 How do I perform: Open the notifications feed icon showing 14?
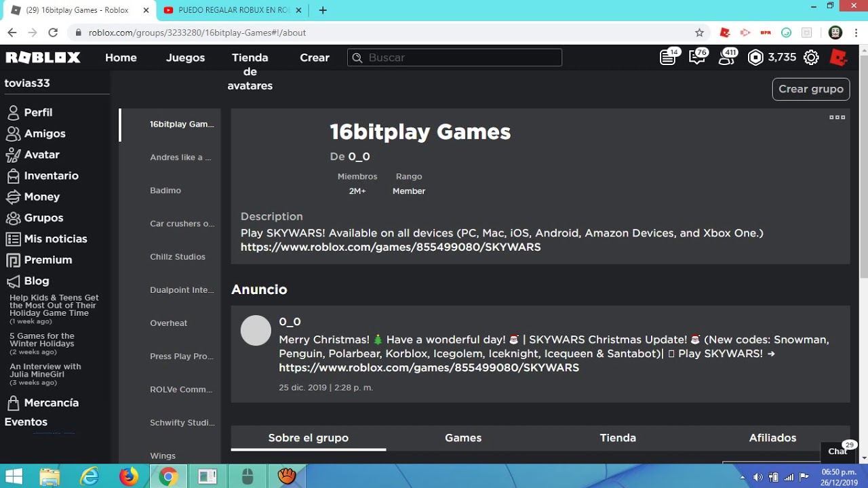tap(668, 58)
